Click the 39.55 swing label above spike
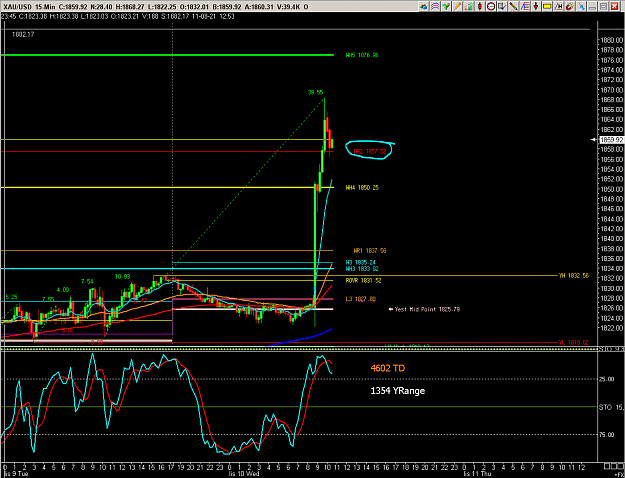Viewport: 625px width, 478px height. [315, 92]
